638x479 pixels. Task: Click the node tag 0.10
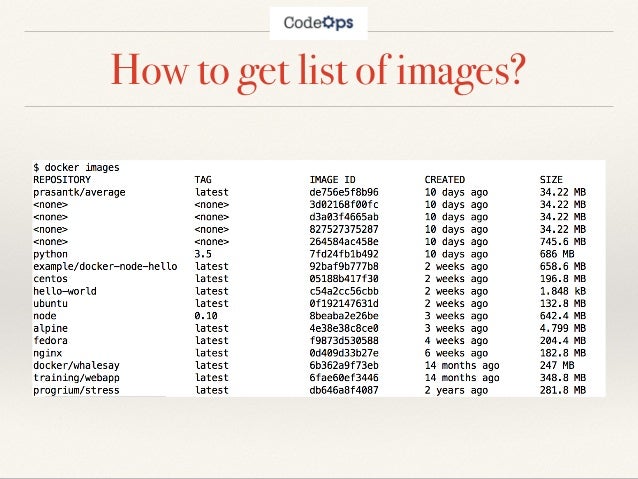pyautogui.click(x=206, y=316)
